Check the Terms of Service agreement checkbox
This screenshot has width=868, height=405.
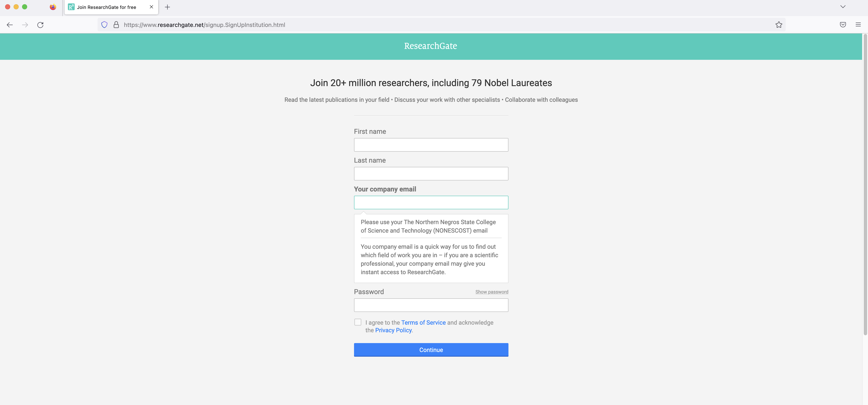[x=358, y=322]
